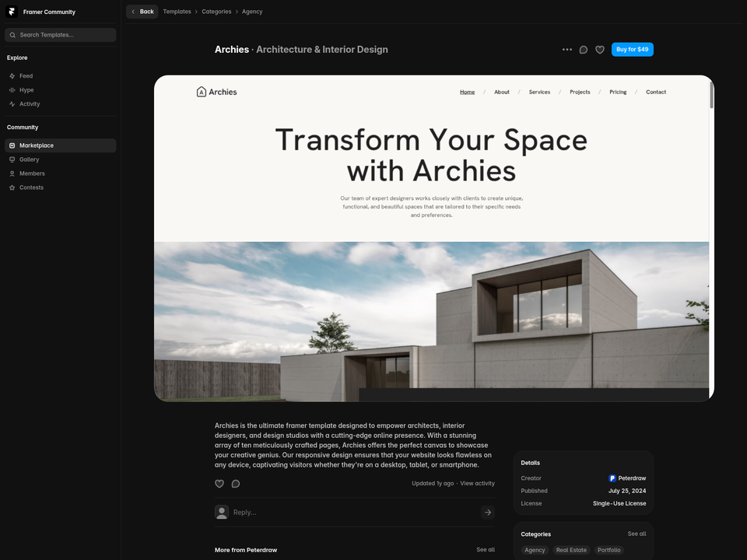This screenshot has height=560, width=747.
Task: Click the search magnifier icon
Action: 13,35
